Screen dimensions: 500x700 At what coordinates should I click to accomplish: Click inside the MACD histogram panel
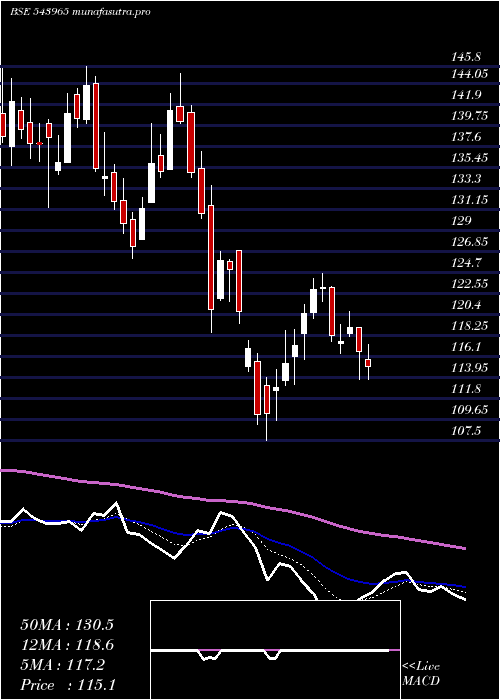pyautogui.click(x=275, y=650)
